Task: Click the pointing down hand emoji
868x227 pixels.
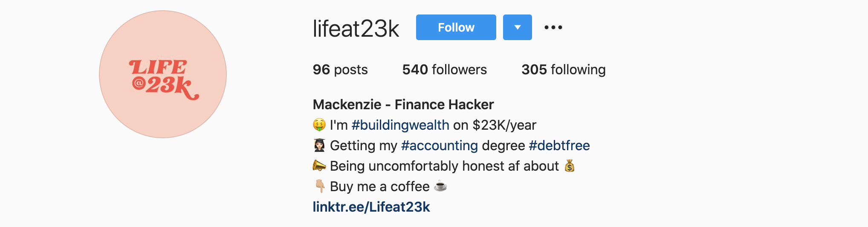Action: pyautogui.click(x=319, y=186)
